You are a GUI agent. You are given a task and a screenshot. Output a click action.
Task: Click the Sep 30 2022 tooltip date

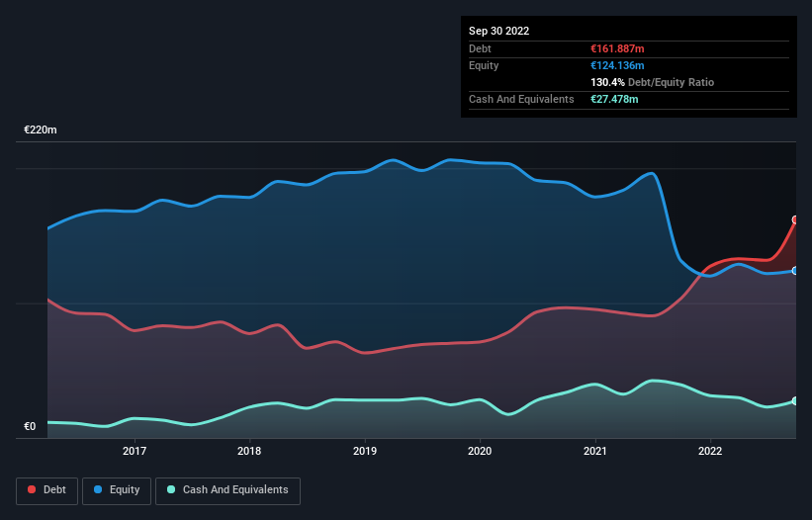(498, 31)
